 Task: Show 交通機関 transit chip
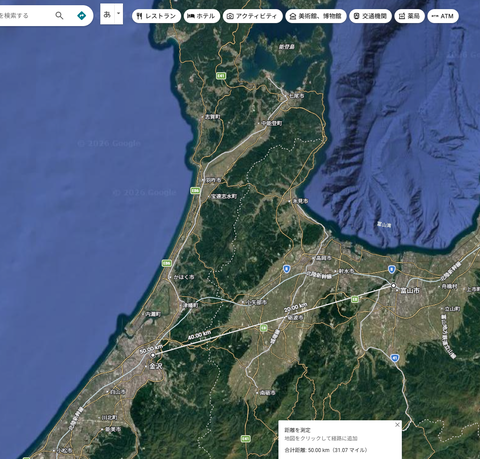[x=370, y=16]
